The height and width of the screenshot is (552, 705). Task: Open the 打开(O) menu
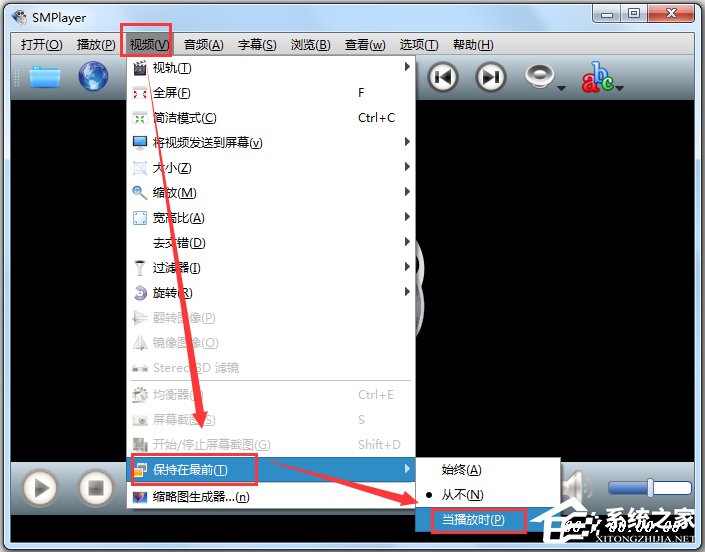pyautogui.click(x=41, y=45)
